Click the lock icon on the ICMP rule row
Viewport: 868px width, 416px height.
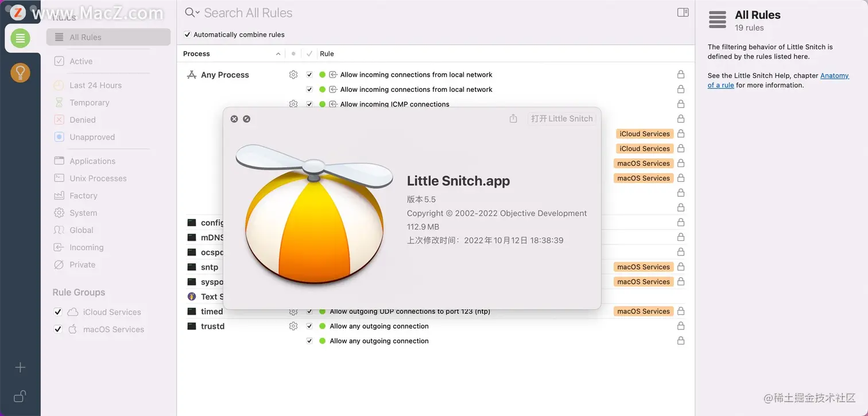coord(681,104)
